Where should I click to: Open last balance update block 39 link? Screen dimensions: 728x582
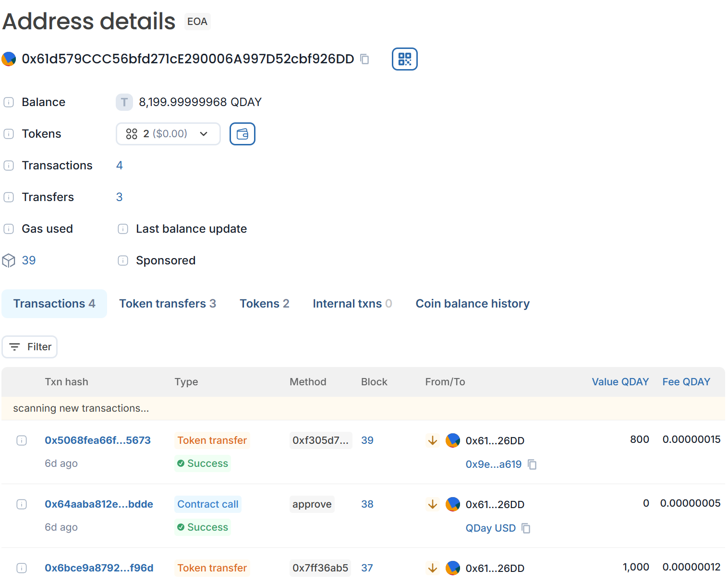[29, 261]
